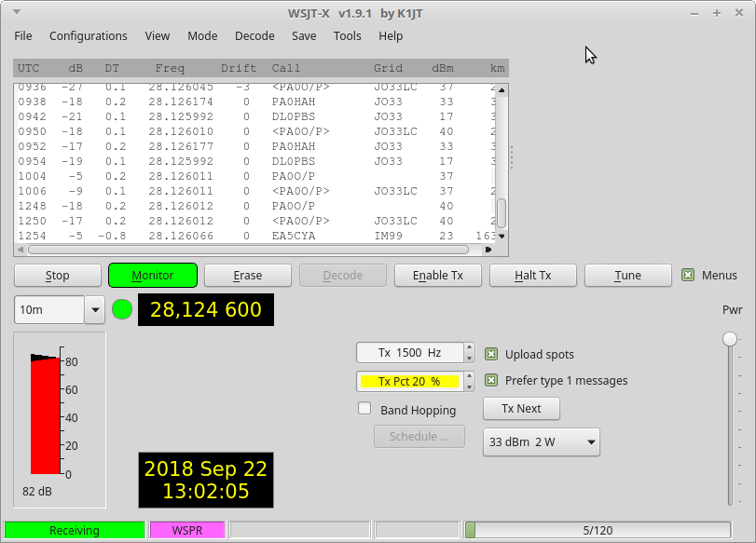Click the window menu triangle in title bar

[17, 12]
